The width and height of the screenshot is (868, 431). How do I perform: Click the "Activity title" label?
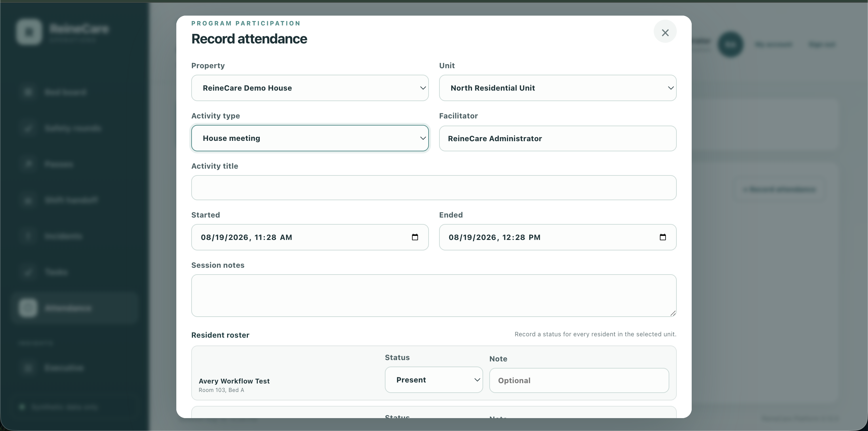point(215,166)
